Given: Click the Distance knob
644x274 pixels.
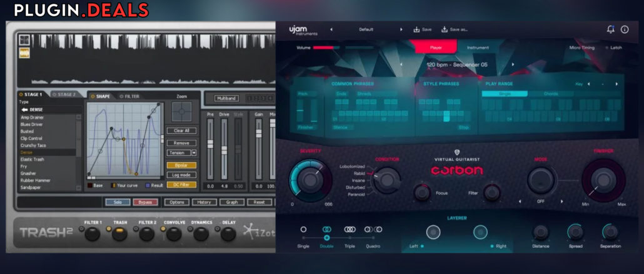Looking at the screenshot, I should tap(540, 233).
